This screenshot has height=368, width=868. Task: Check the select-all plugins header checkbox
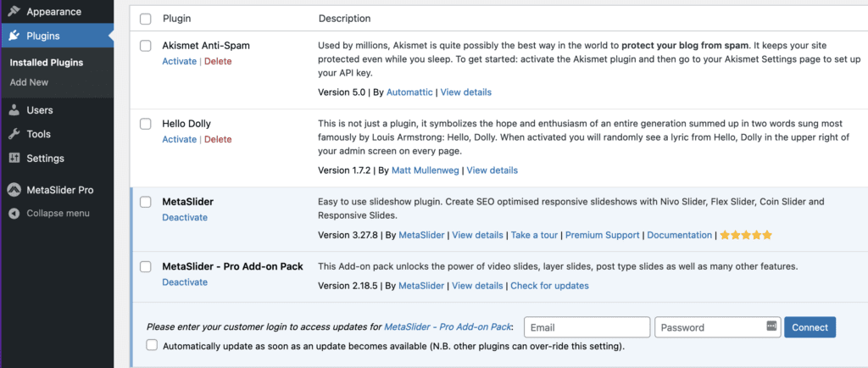pos(146,19)
